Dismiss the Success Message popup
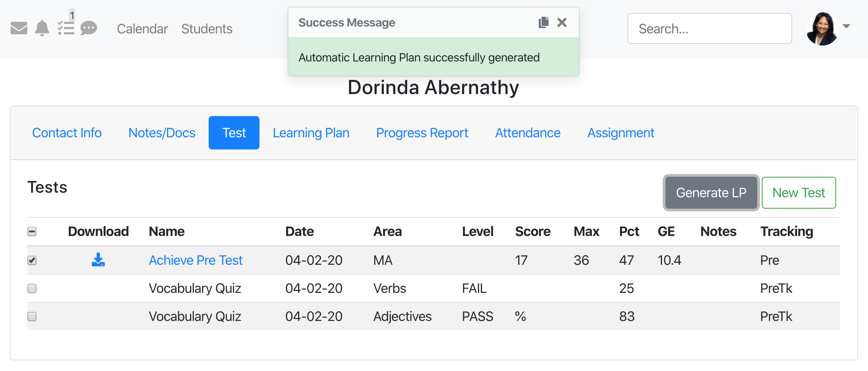This screenshot has width=868, height=371. click(562, 22)
